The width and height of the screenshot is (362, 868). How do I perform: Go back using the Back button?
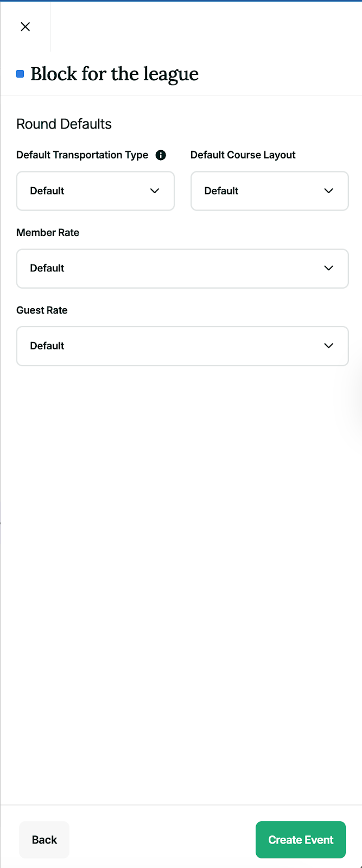[x=45, y=840]
